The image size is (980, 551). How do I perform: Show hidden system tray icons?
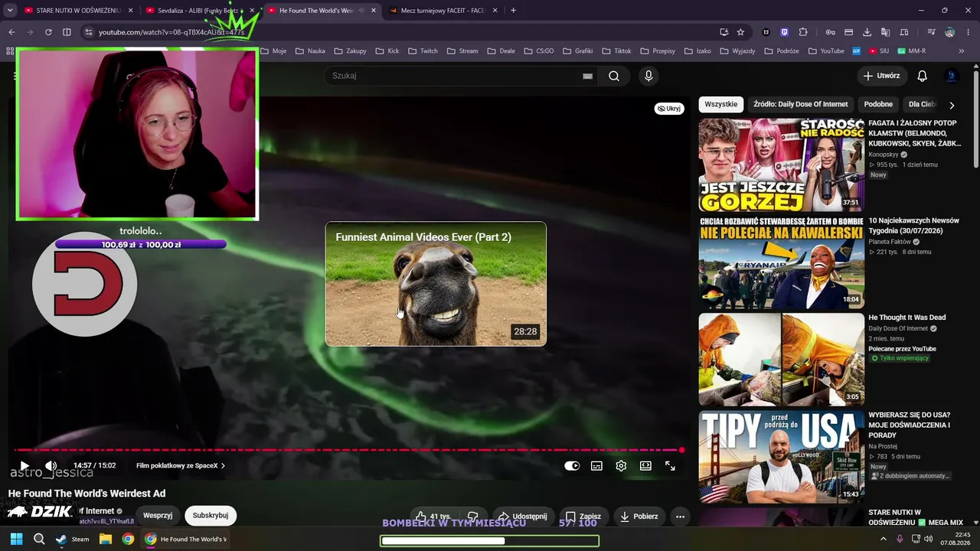pos(883,539)
